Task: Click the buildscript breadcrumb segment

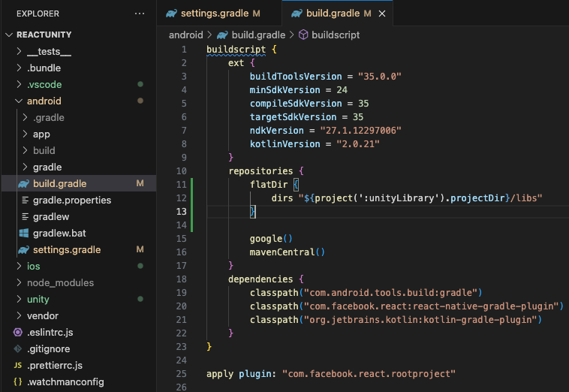Action: click(336, 35)
